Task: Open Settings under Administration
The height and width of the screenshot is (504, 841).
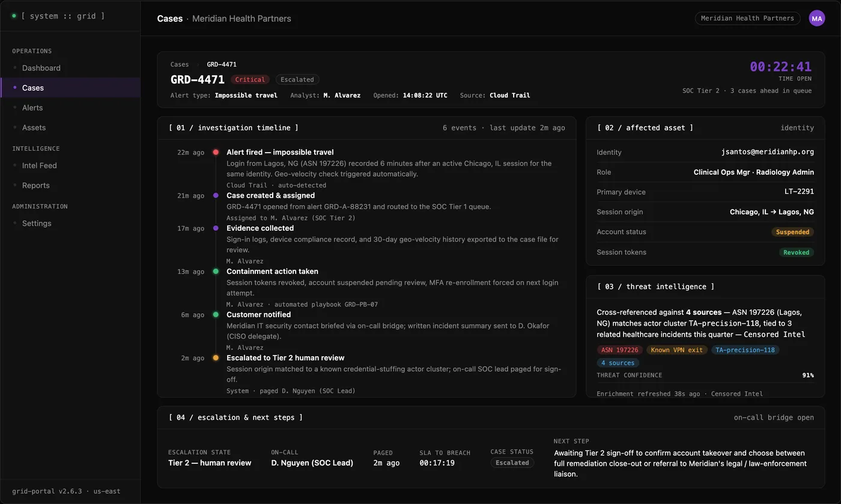Action: (70, 223)
